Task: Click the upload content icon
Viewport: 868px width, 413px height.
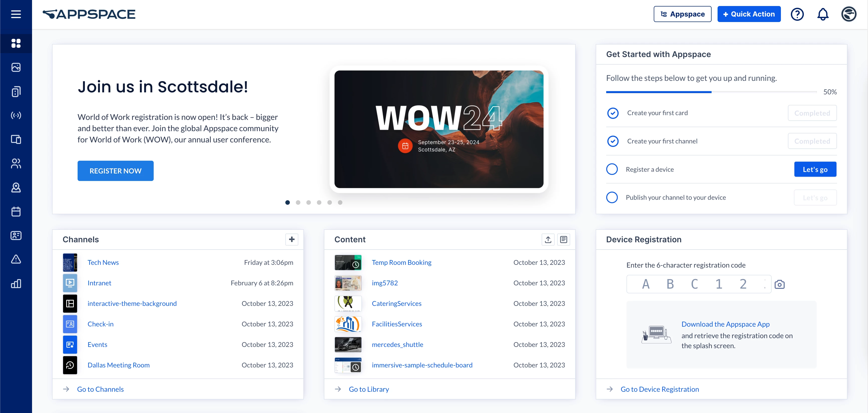Action: pyautogui.click(x=548, y=240)
